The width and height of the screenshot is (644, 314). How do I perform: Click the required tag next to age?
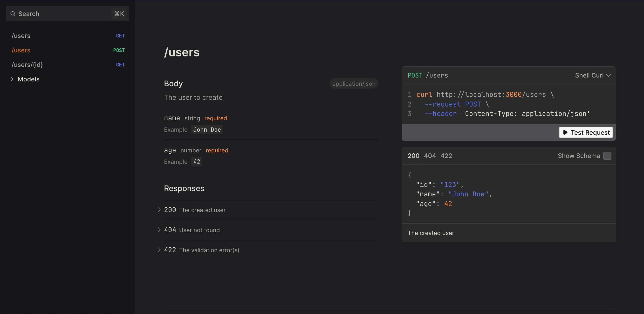coord(217,150)
